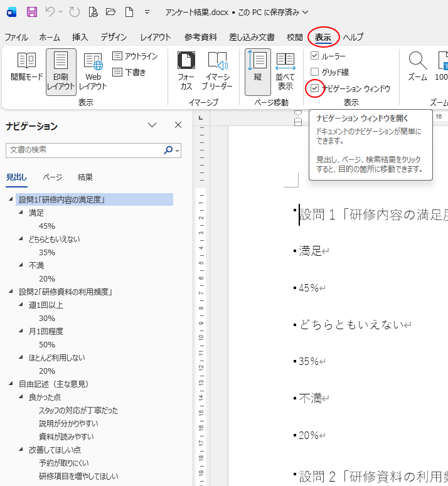
Task: Collapse the 月1回程度 heading triangle
Action: pyautogui.click(x=21, y=331)
